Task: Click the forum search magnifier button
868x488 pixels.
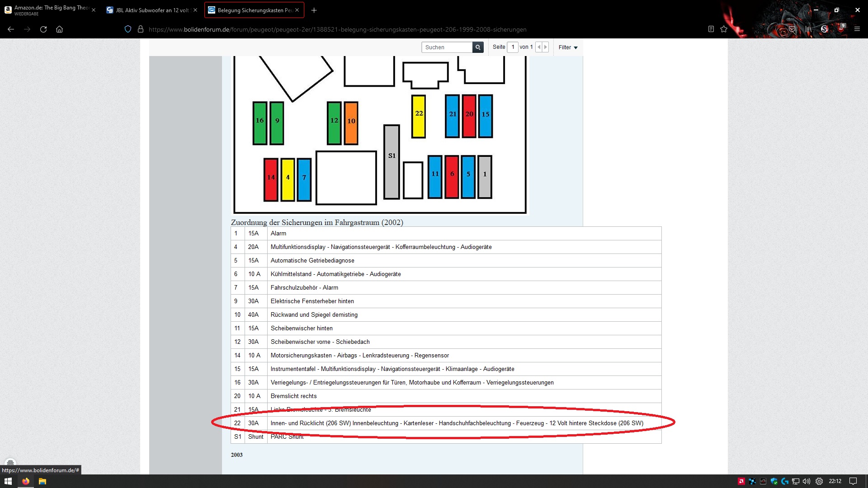Action: coord(478,47)
